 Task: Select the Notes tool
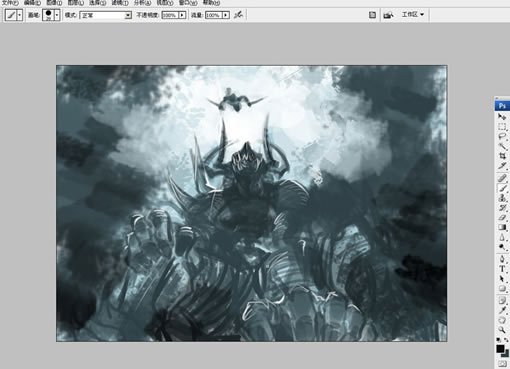click(x=502, y=301)
